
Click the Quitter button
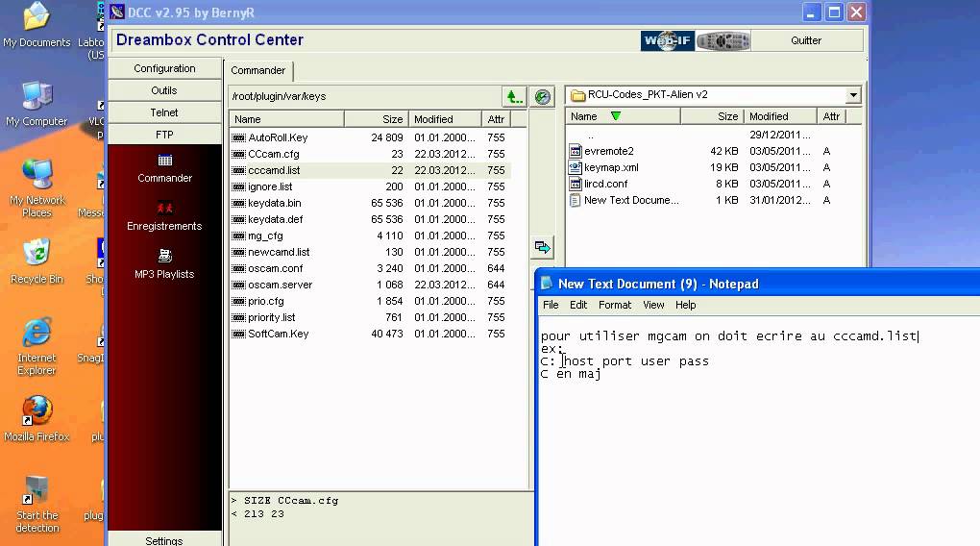tap(806, 40)
